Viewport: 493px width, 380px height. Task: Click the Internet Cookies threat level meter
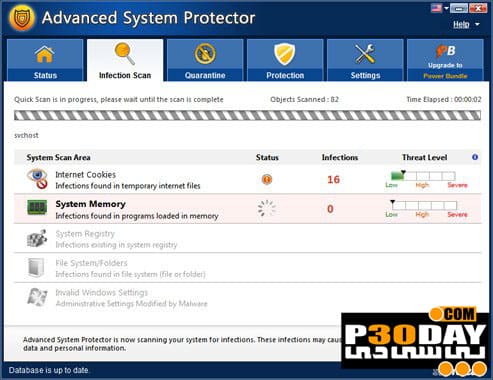coord(423,176)
